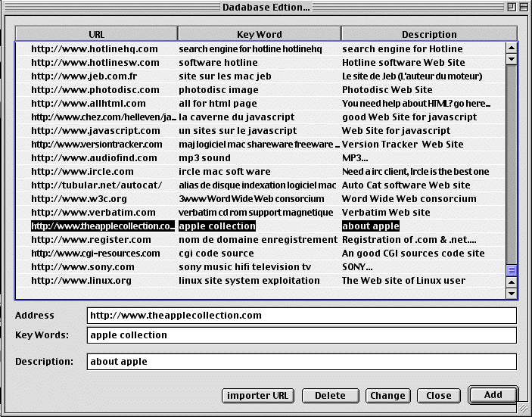532x417 pixels.
Task: Click the highlighted theapplecollection URL cell
Action: [x=103, y=226]
